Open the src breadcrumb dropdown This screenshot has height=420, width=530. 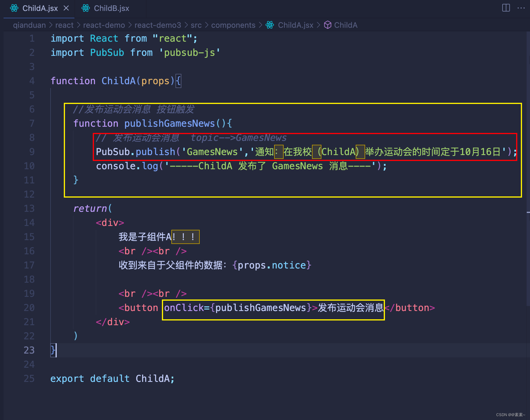pos(196,25)
